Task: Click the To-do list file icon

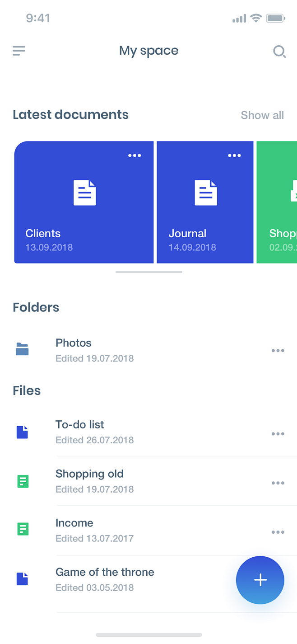Action: 22,432
